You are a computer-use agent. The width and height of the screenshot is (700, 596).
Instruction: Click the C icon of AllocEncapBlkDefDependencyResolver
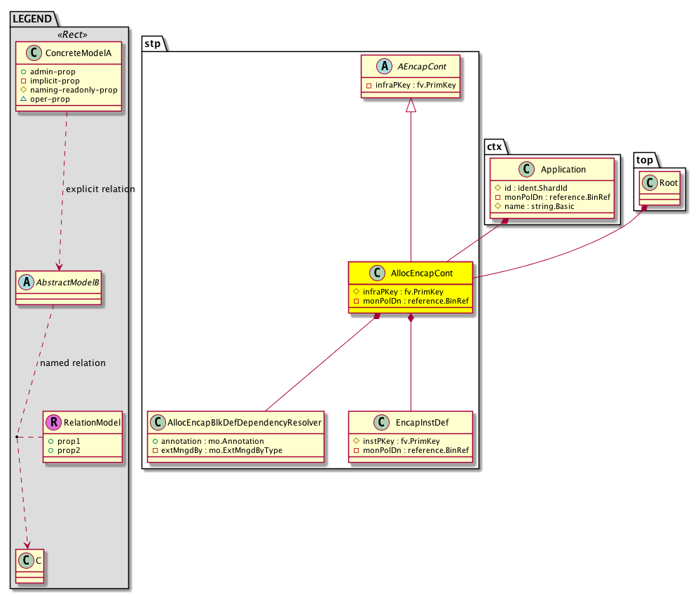tap(158, 422)
